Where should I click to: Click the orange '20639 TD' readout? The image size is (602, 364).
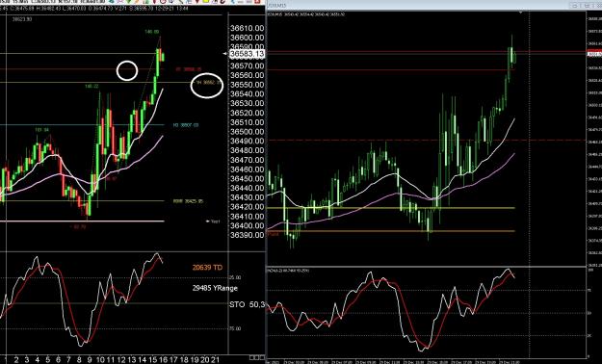[x=207, y=268]
